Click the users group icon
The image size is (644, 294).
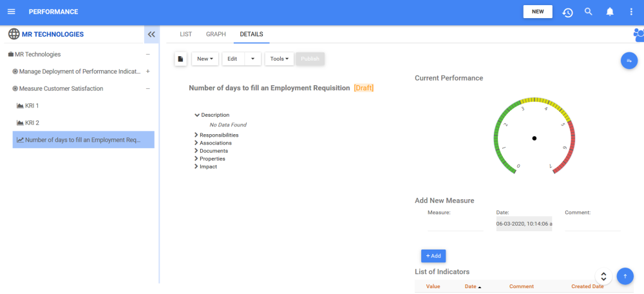(x=638, y=35)
